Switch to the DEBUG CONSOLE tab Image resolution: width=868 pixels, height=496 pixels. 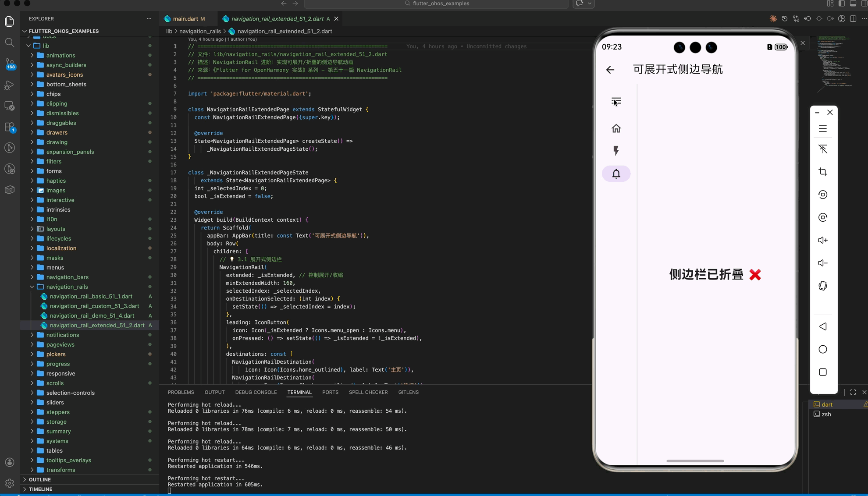coord(256,392)
